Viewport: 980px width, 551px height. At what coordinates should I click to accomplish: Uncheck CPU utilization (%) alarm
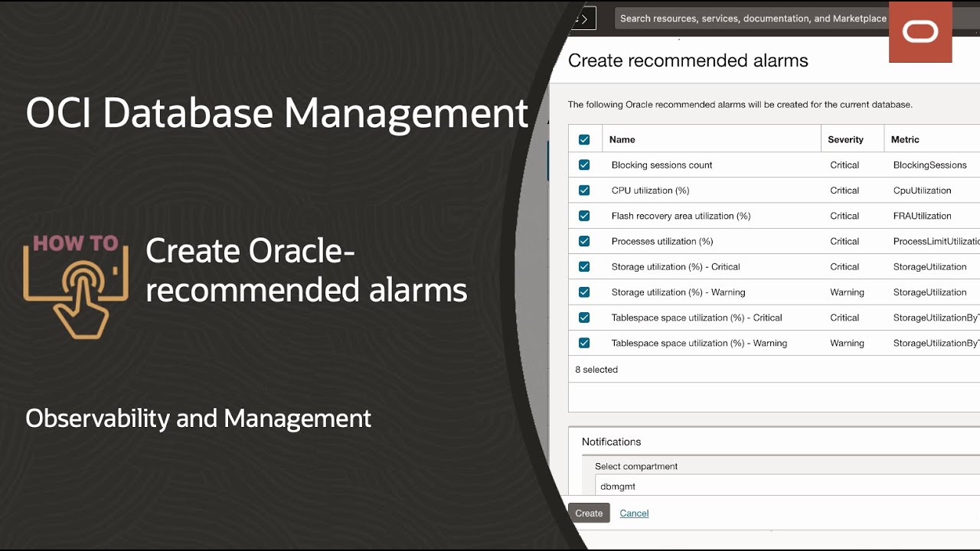[x=584, y=190]
